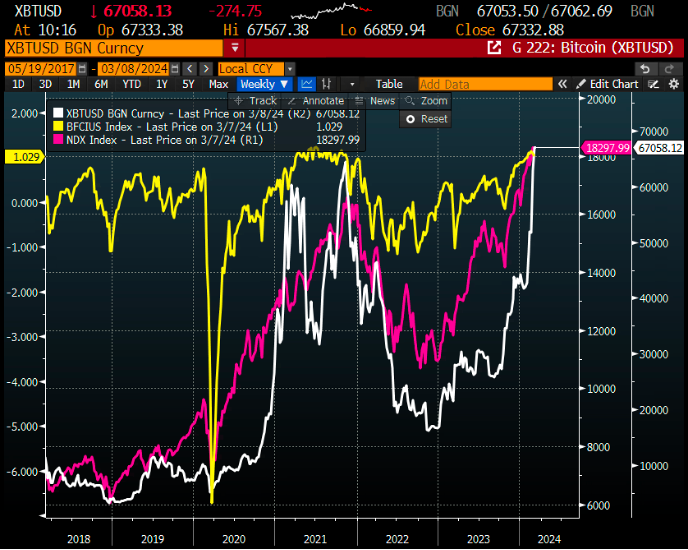
Task: Click the G 222: Bitcoin (XBTUSD) title
Action: coord(592,47)
